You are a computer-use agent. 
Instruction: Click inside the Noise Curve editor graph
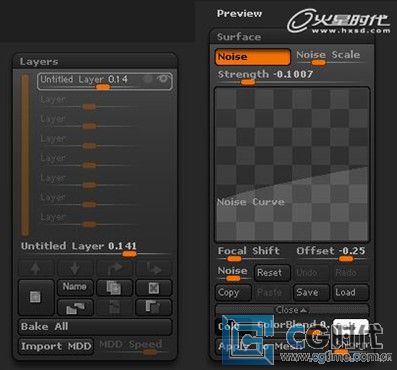click(x=292, y=164)
